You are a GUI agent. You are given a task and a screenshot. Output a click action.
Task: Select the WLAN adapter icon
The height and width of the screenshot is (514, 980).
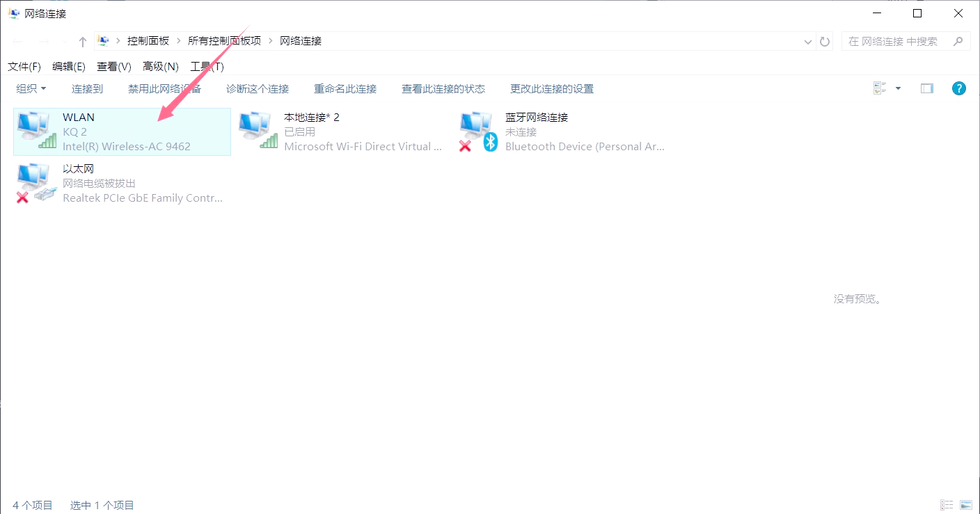(36, 131)
